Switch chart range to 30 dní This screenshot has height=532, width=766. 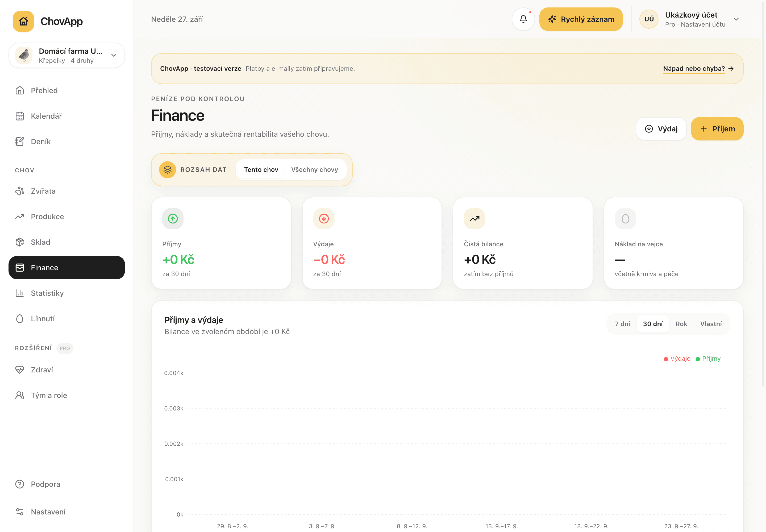[653, 324]
